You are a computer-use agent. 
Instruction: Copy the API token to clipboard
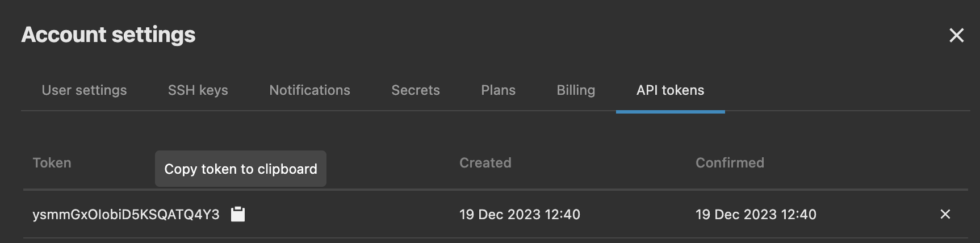pyautogui.click(x=238, y=214)
